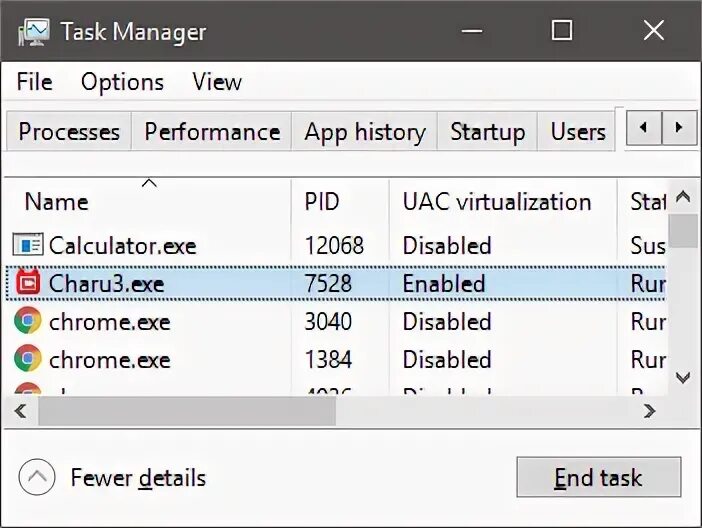Screen dimensions: 702x528
Task: Open the Options menu
Action: [122, 82]
